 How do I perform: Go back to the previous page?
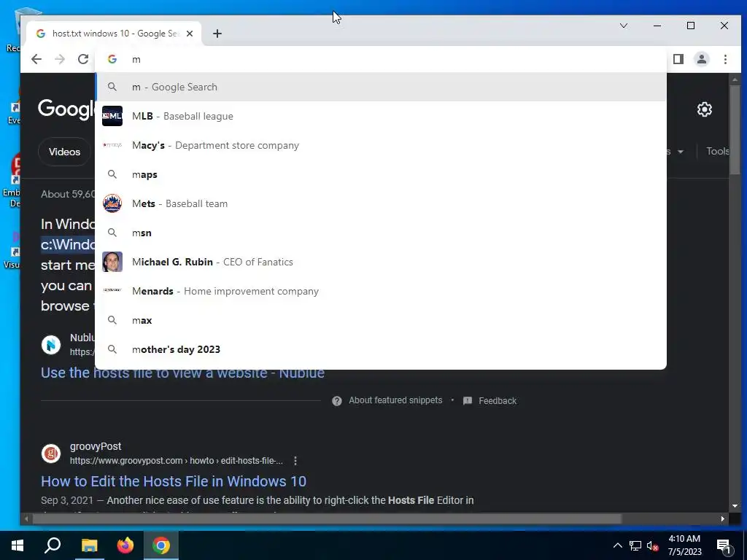coord(36,59)
